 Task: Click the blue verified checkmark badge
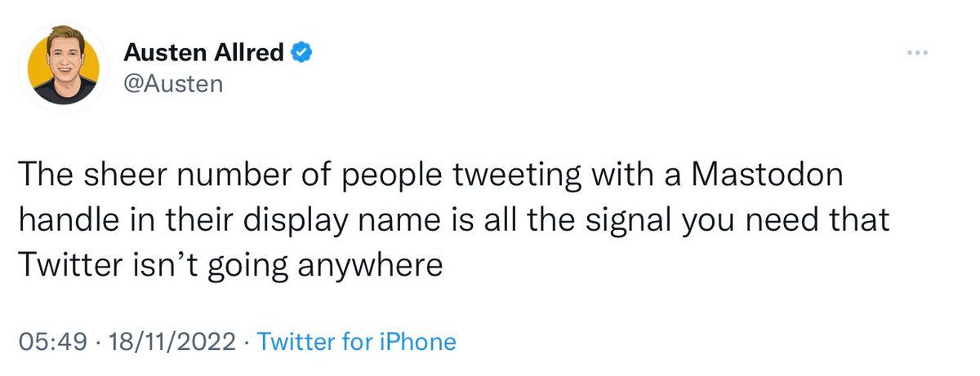tap(301, 54)
